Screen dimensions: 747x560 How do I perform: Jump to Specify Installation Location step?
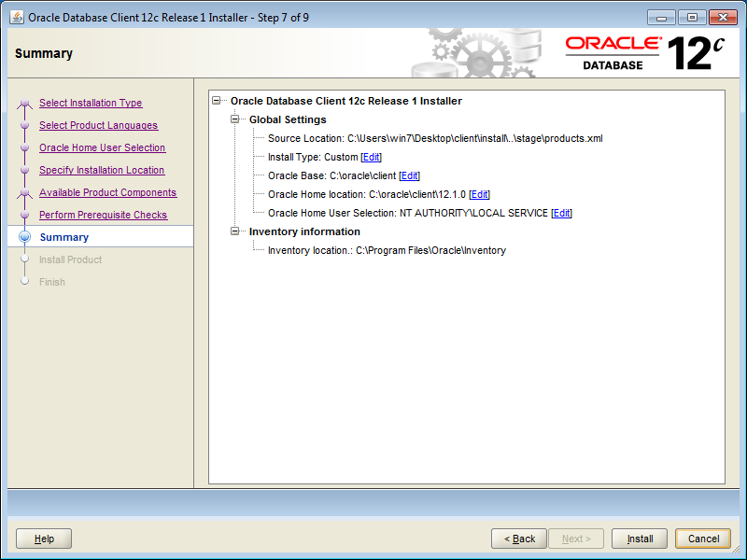102,170
